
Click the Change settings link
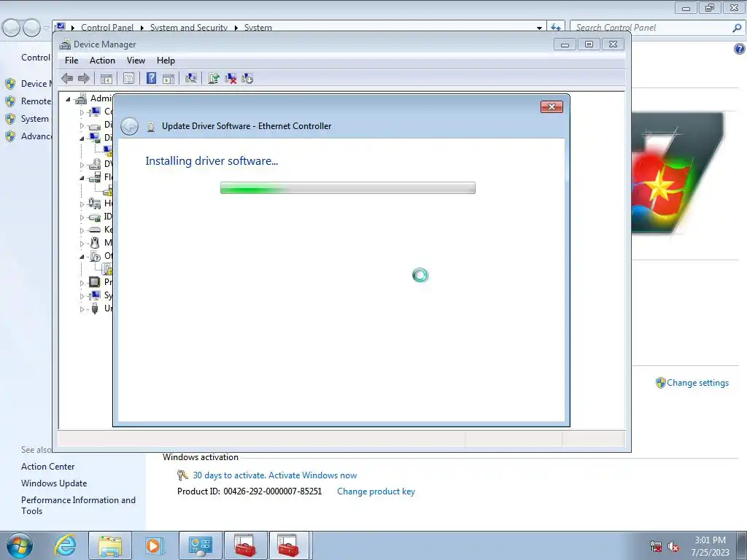tap(697, 383)
